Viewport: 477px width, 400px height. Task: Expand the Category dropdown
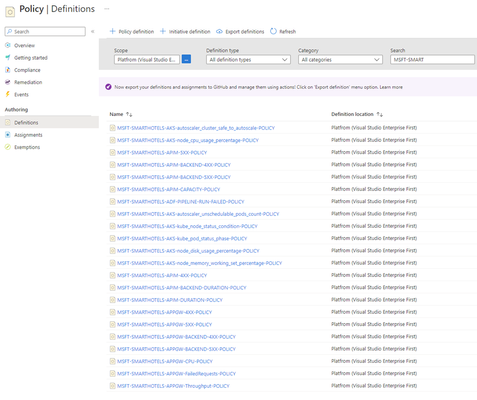pos(340,60)
